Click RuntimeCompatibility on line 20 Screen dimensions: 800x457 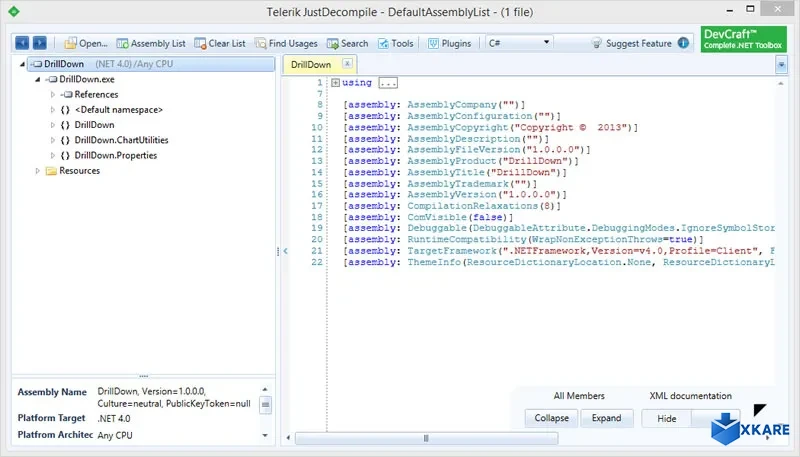466,239
